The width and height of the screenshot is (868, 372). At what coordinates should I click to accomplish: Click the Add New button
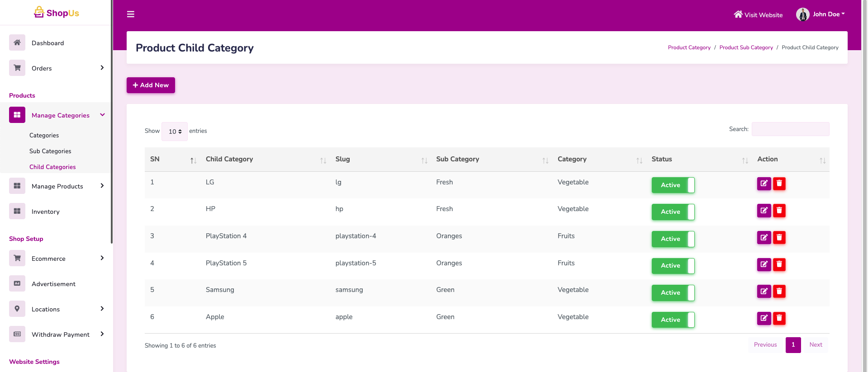(151, 85)
